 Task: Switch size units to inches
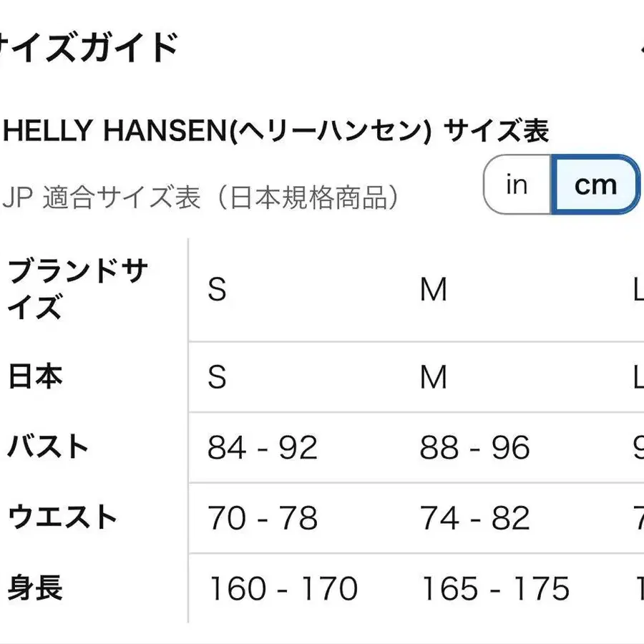517,185
